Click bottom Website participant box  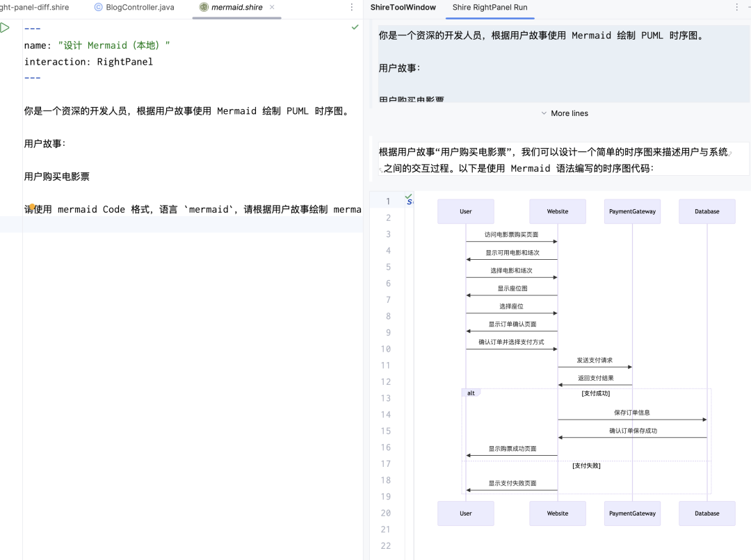558,513
